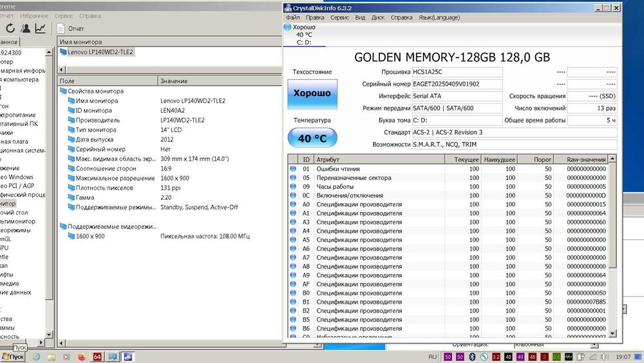644x363 pixels.
Task: Click the status circle of attribute 01 row
Action: point(293,168)
